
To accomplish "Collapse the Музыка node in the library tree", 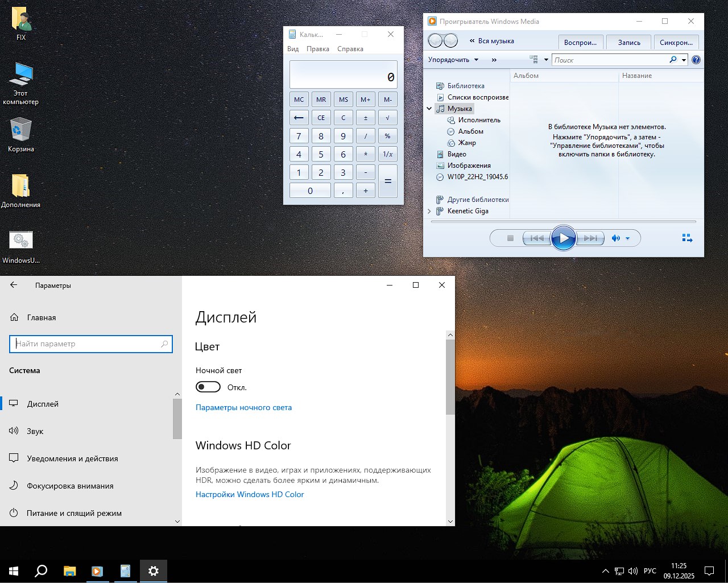I will point(429,108).
